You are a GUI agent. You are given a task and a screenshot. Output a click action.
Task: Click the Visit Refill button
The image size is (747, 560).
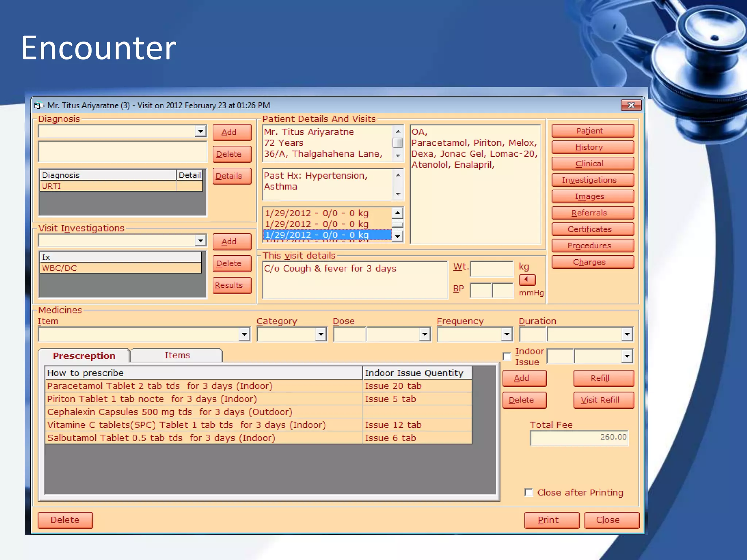(603, 400)
